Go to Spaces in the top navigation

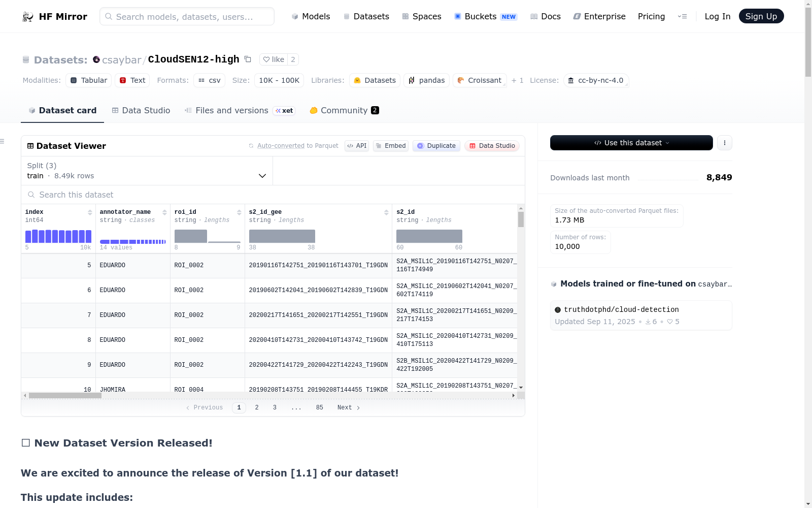point(422,16)
